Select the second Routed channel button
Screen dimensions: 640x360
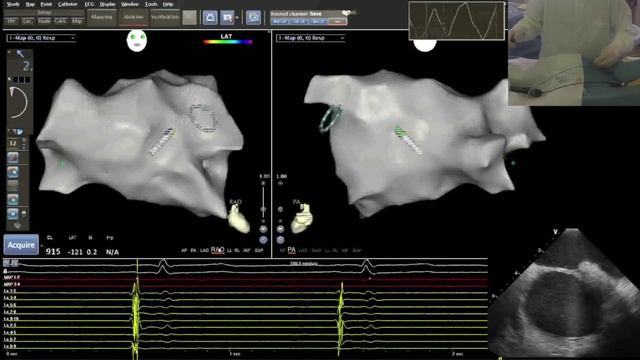[x=299, y=21]
